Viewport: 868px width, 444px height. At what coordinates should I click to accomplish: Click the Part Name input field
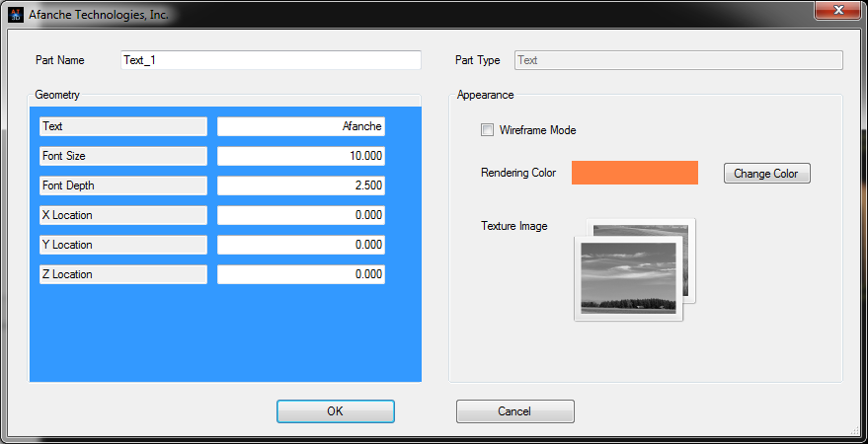tap(271, 60)
